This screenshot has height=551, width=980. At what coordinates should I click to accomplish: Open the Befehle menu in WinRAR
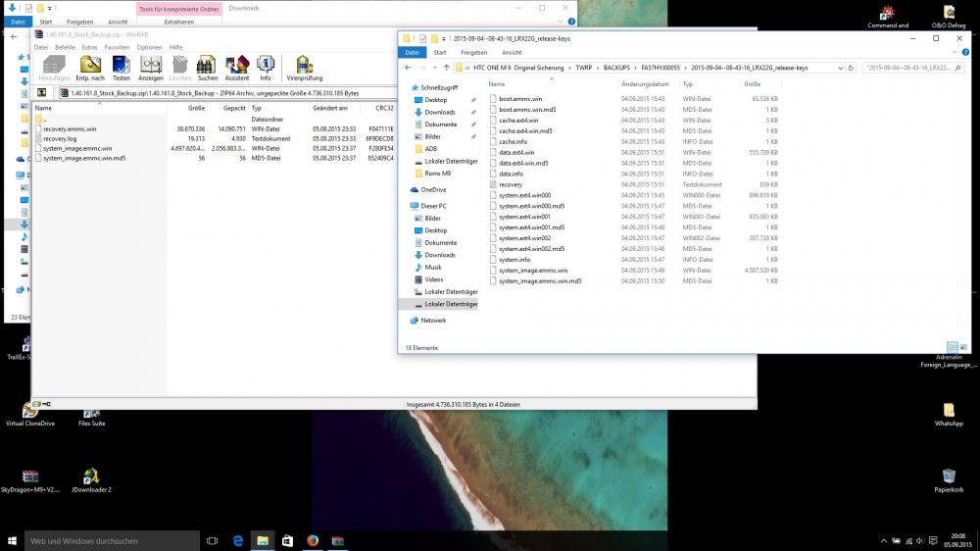(x=65, y=47)
